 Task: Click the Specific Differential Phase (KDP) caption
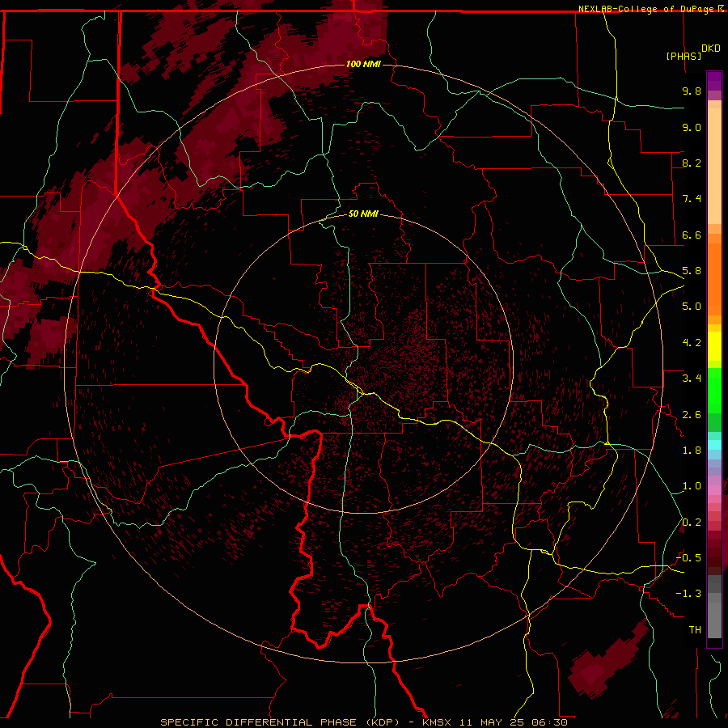pyautogui.click(x=280, y=722)
